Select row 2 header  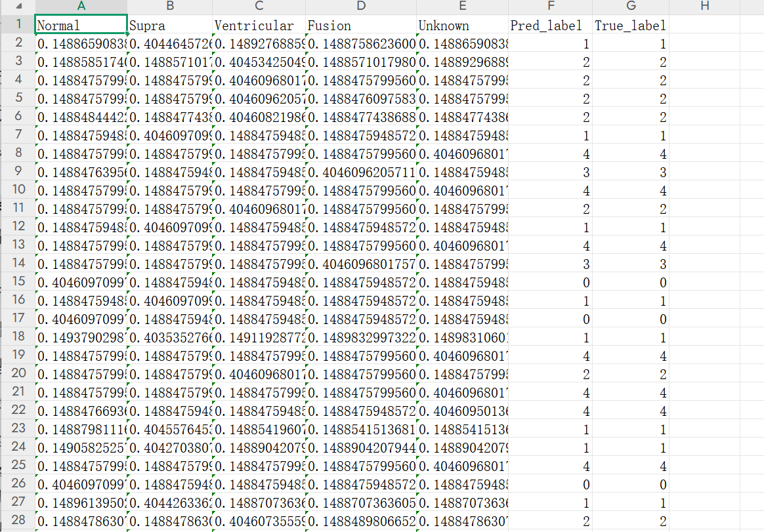click(18, 43)
